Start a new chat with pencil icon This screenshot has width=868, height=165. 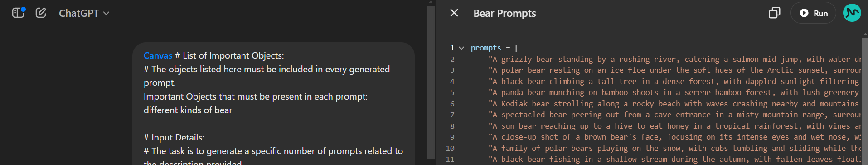[41, 13]
